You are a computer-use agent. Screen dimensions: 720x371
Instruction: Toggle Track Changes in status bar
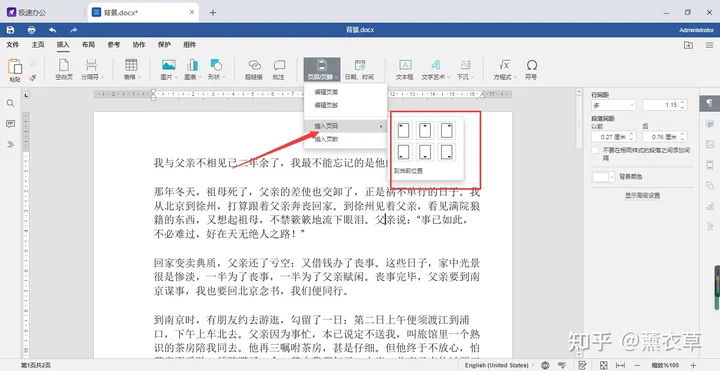(582, 365)
